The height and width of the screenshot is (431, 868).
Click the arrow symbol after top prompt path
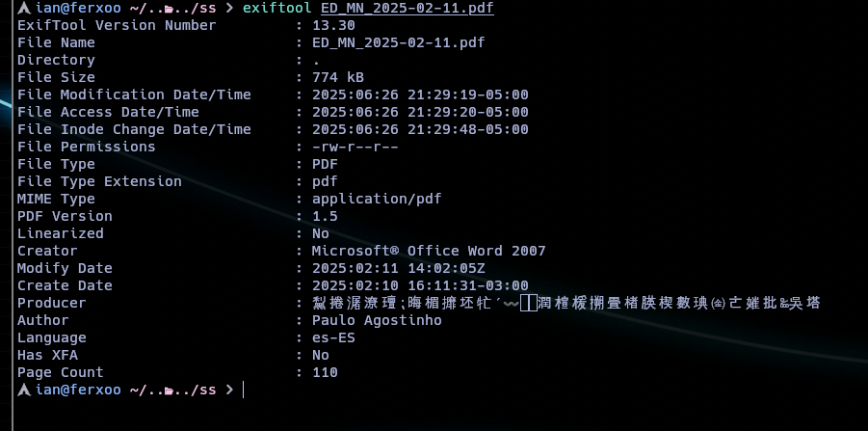click(229, 9)
